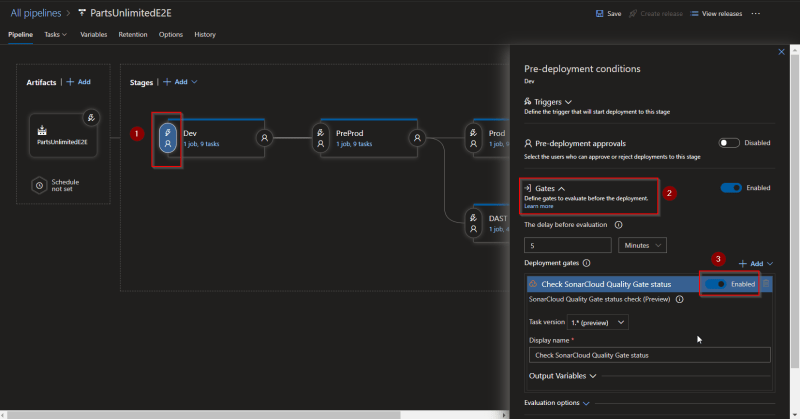The image size is (800, 419).
Task: Open the Minutes unit dropdown
Action: pos(642,245)
